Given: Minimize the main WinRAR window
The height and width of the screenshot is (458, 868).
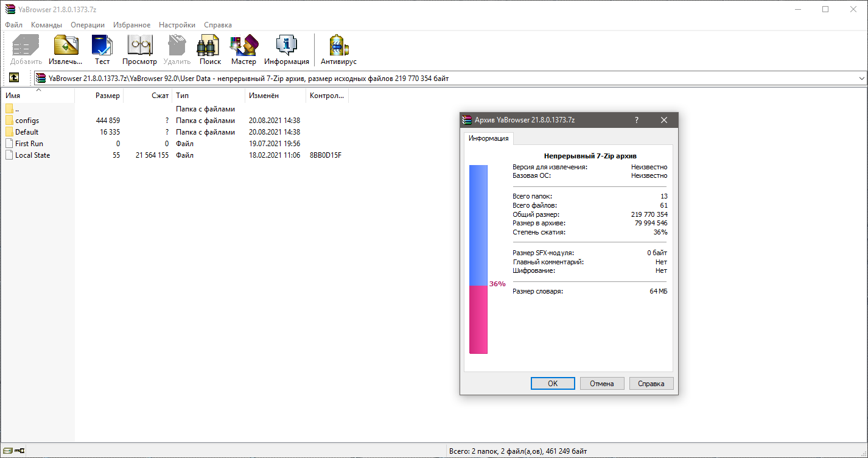Looking at the screenshot, I should pos(797,9).
